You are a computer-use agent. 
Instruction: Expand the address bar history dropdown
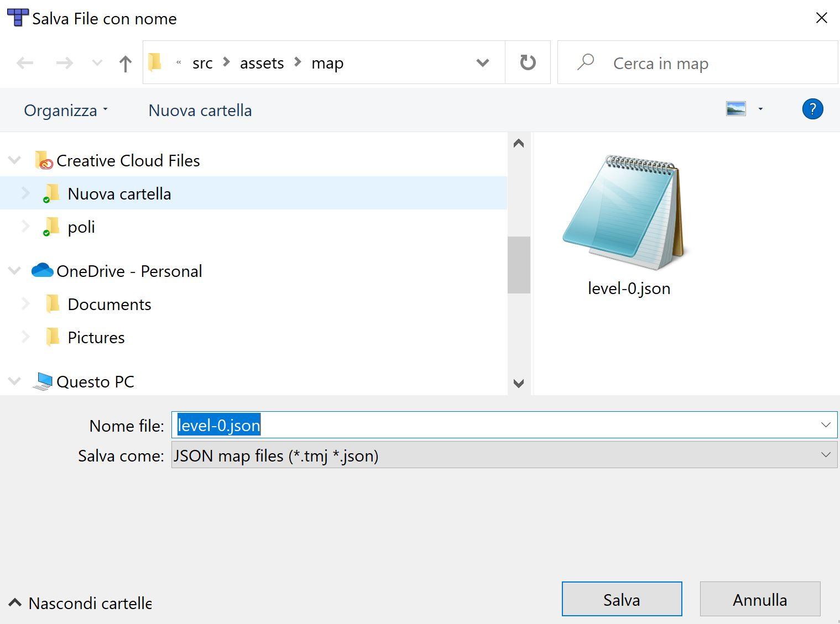pyautogui.click(x=483, y=63)
